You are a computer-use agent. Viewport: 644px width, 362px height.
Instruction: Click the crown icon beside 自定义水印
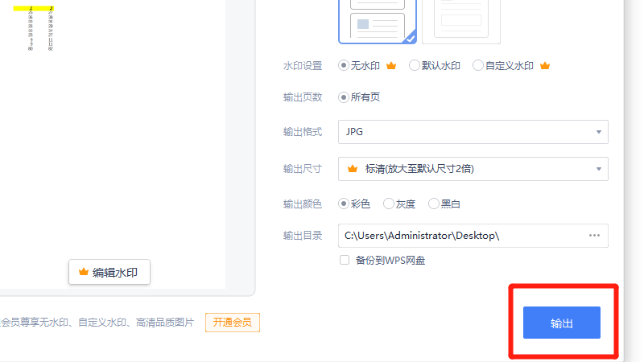click(x=544, y=66)
